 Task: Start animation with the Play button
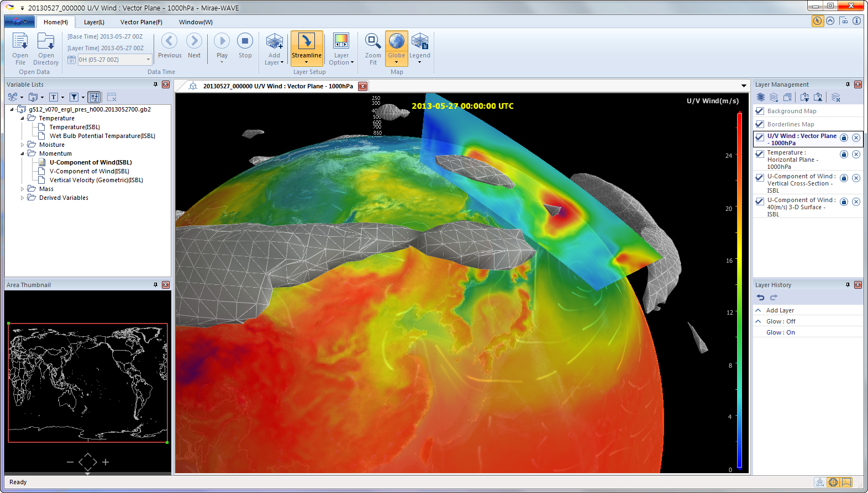pos(222,46)
